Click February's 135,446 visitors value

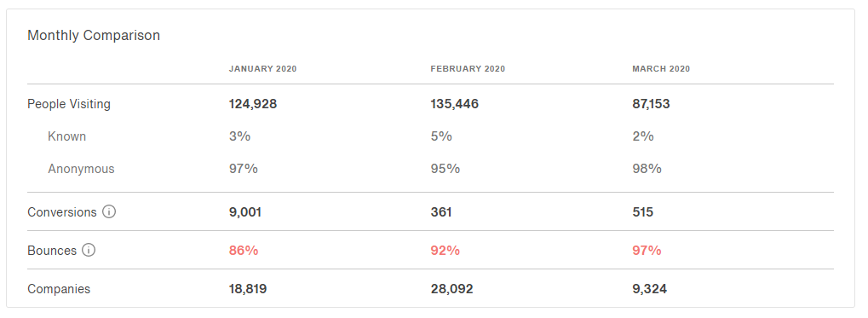[455, 104]
